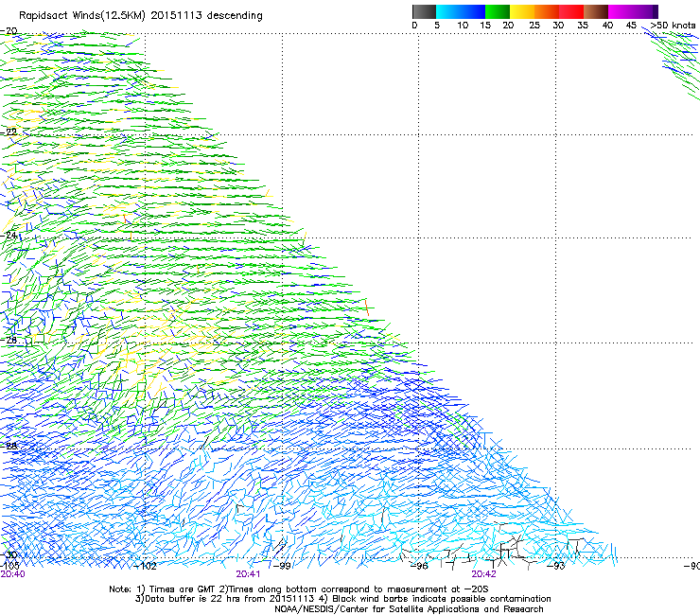Click the dark purple >50 knots swatch
The width and height of the screenshot is (700, 615).
tap(656, 11)
